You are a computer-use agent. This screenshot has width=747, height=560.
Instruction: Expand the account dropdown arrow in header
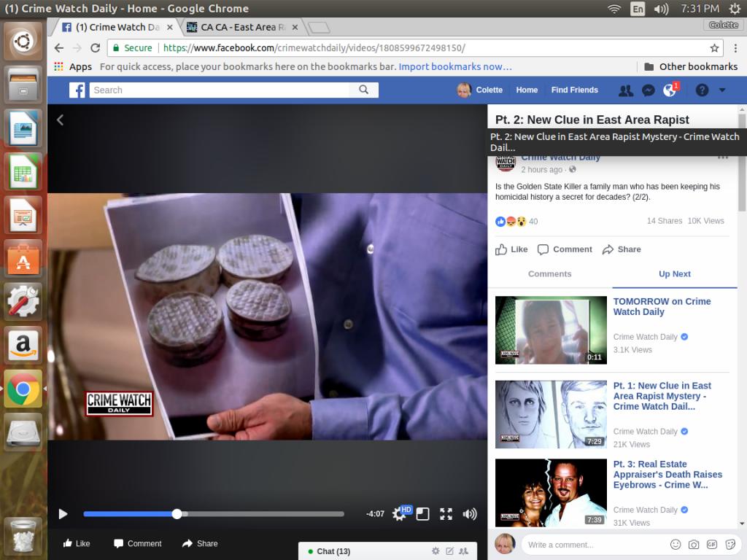(x=722, y=90)
